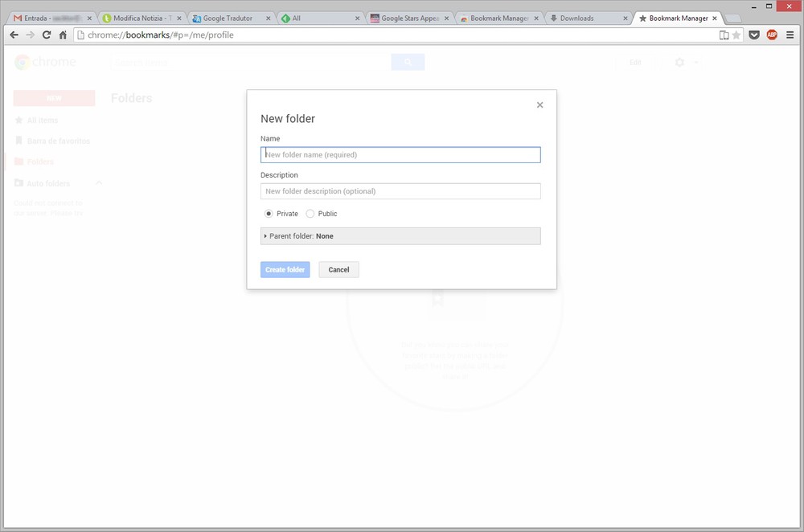Click the Cancel button
This screenshot has width=804, height=532.
(x=338, y=270)
